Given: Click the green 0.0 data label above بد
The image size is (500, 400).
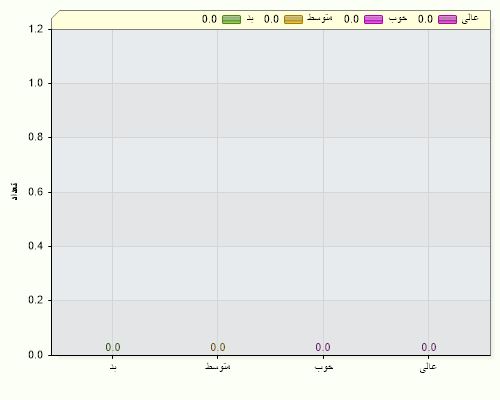Looking at the screenshot, I should 113,347.
